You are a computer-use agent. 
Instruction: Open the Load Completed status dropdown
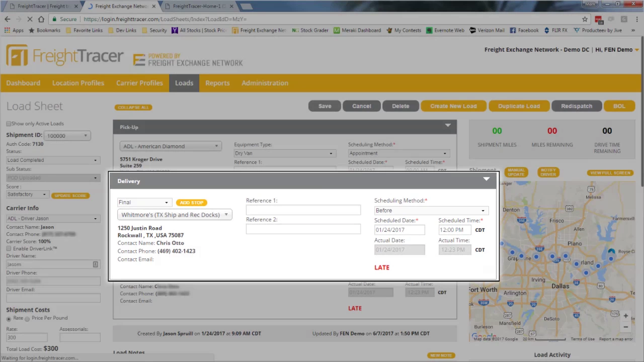(52, 160)
